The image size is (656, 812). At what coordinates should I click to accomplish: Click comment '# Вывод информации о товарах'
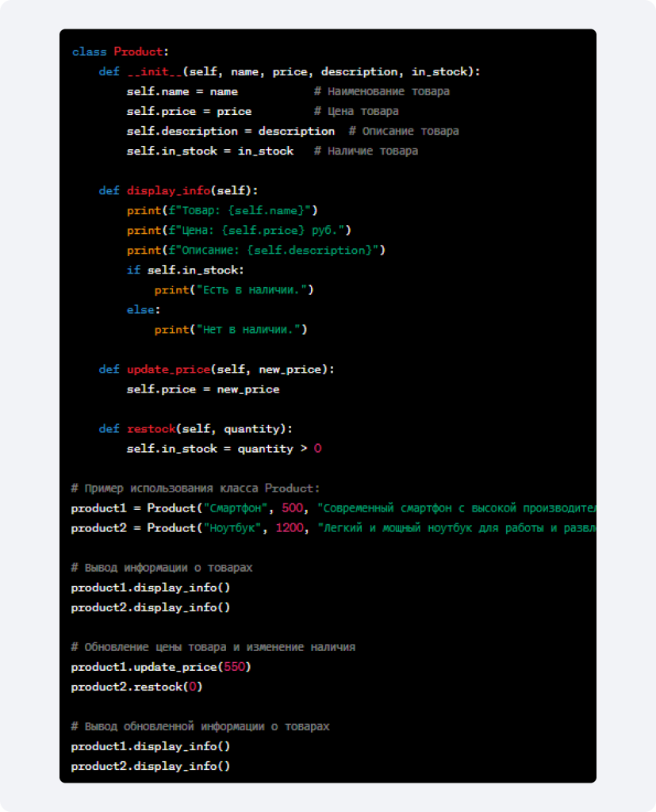point(162,568)
